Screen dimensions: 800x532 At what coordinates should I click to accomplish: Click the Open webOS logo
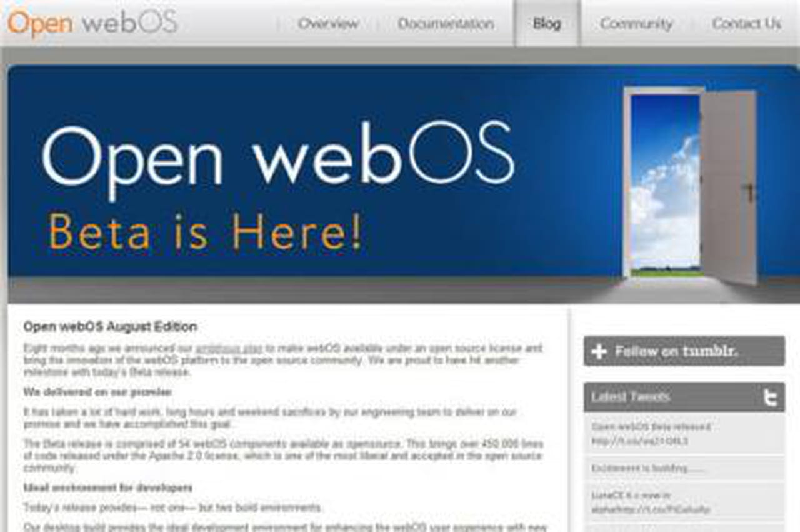[91, 23]
